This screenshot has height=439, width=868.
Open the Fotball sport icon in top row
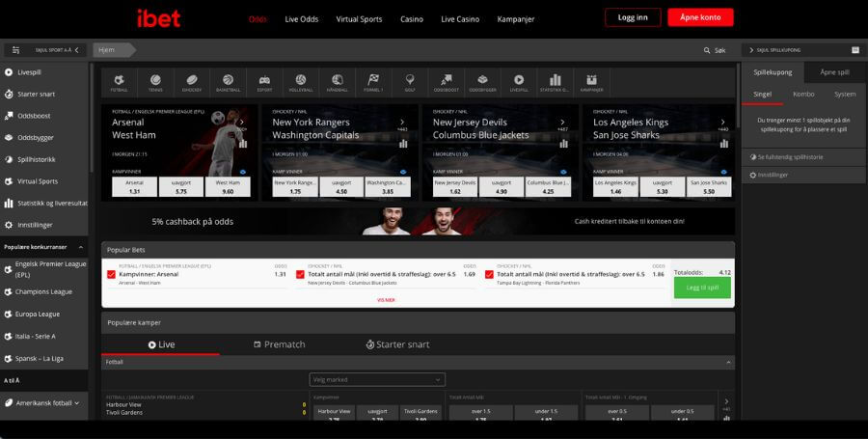click(x=119, y=82)
